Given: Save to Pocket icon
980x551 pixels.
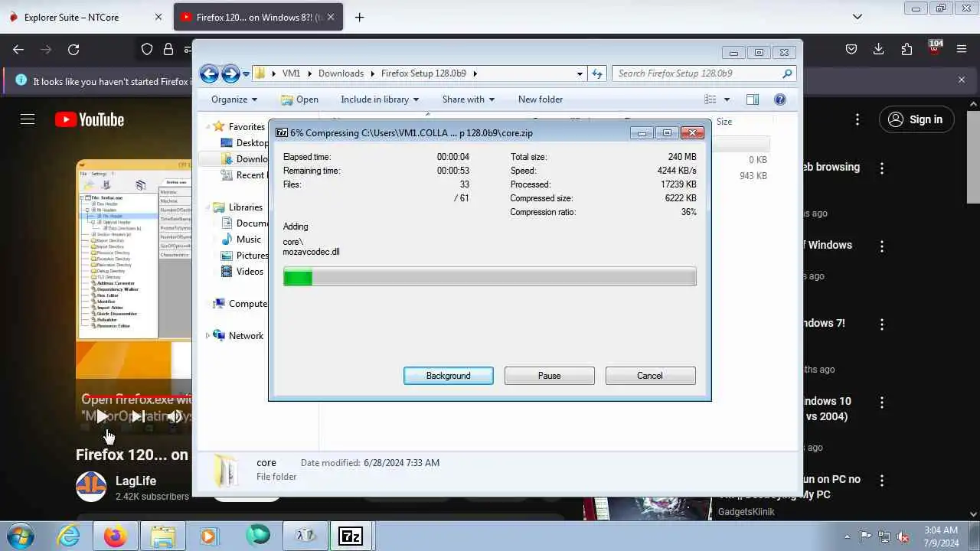Looking at the screenshot, I should (851, 50).
